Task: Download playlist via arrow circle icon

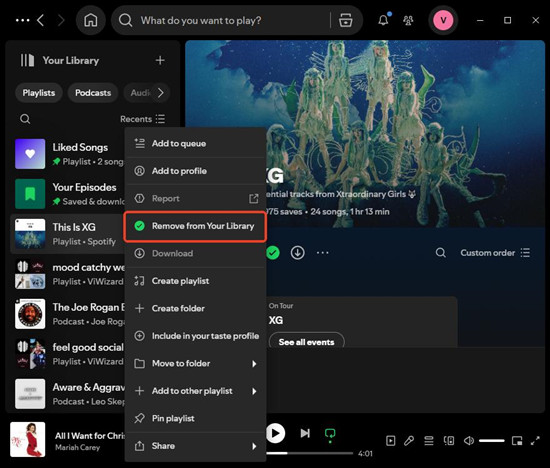Action: coord(297,253)
